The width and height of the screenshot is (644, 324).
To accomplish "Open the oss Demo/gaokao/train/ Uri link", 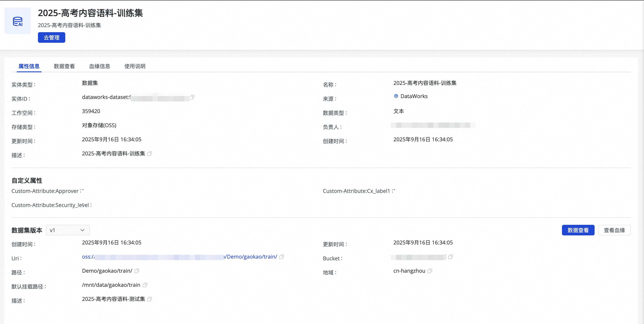I will (x=251, y=257).
